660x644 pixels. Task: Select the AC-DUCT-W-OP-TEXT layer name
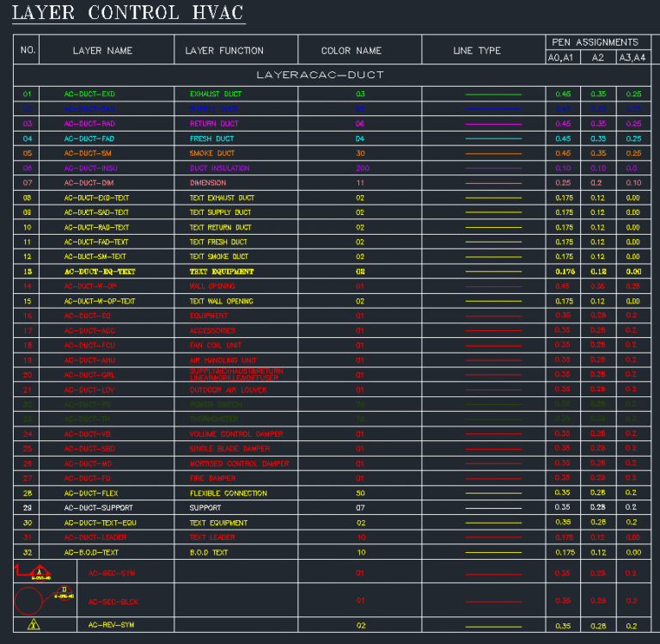click(100, 301)
